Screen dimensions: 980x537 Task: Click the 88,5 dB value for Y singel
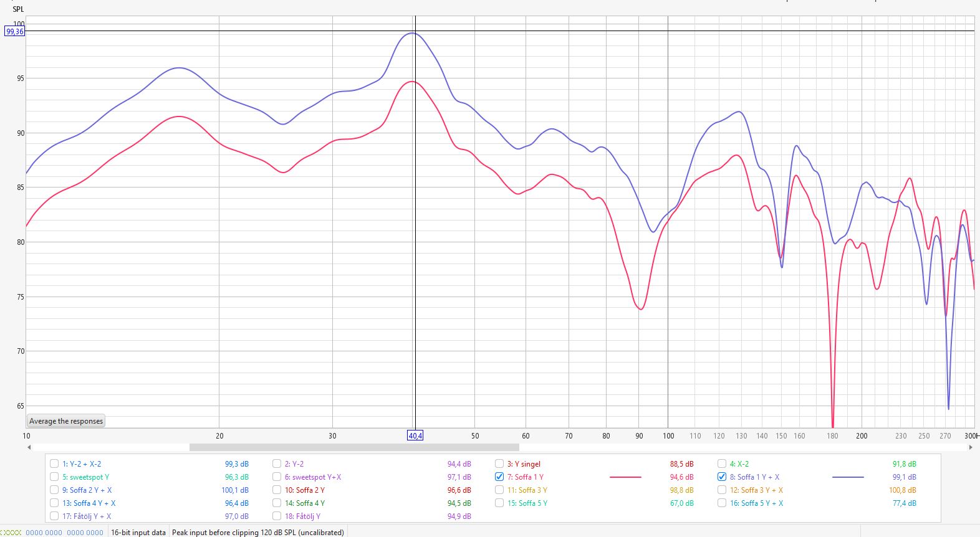[x=682, y=464]
